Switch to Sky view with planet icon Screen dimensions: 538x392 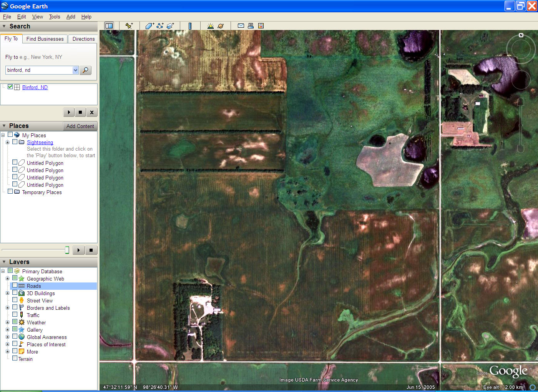pos(221,26)
